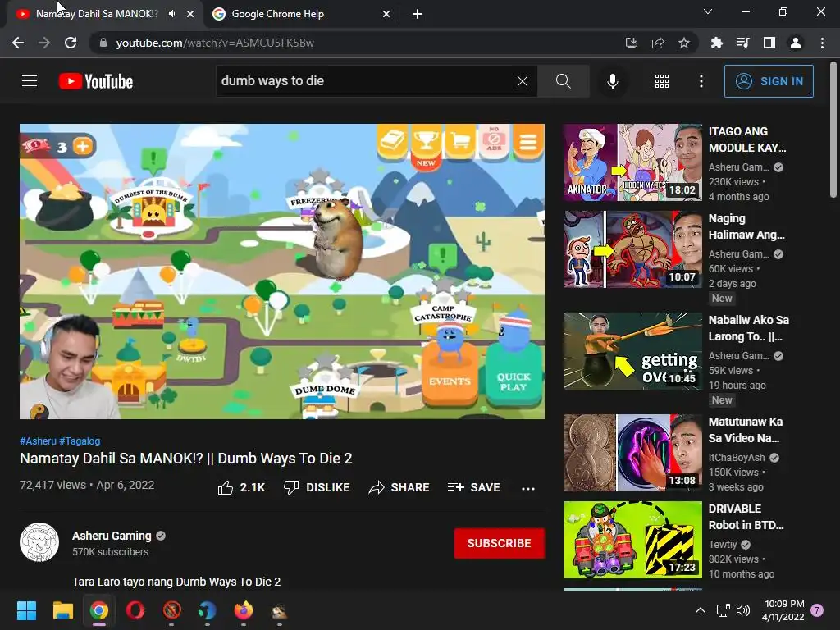Open taskbar clock and date
The width and height of the screenshot is (840, 630).
tap(783, 610)
